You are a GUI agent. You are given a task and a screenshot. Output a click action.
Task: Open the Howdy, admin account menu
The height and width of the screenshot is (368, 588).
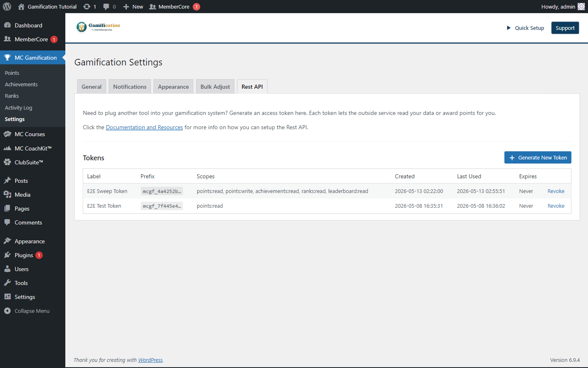pyautogui.click(x=563, y=7)
